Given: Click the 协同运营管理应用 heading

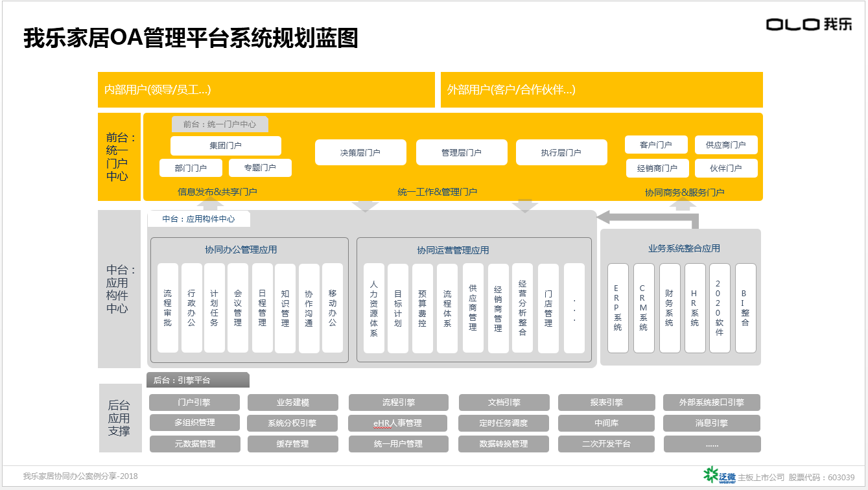Looking at the screenshot, I should coord(453,250).
